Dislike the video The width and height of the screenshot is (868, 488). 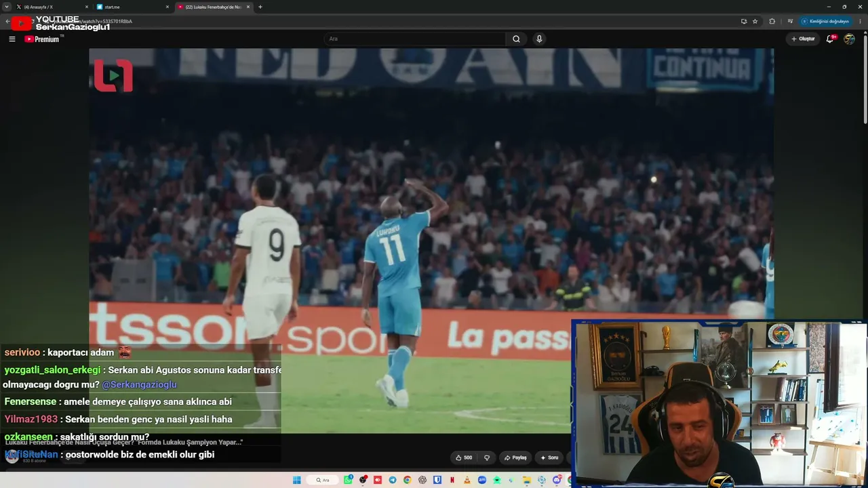coord(487,457)
